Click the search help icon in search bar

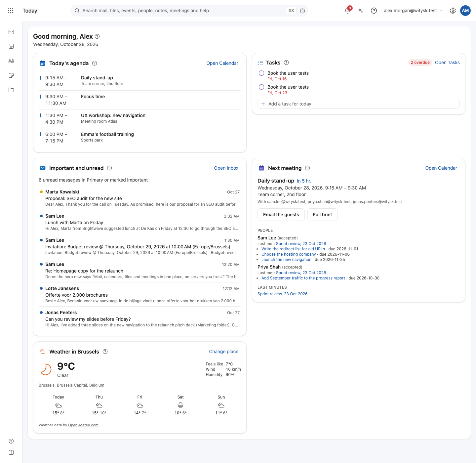tap(302, 11)
